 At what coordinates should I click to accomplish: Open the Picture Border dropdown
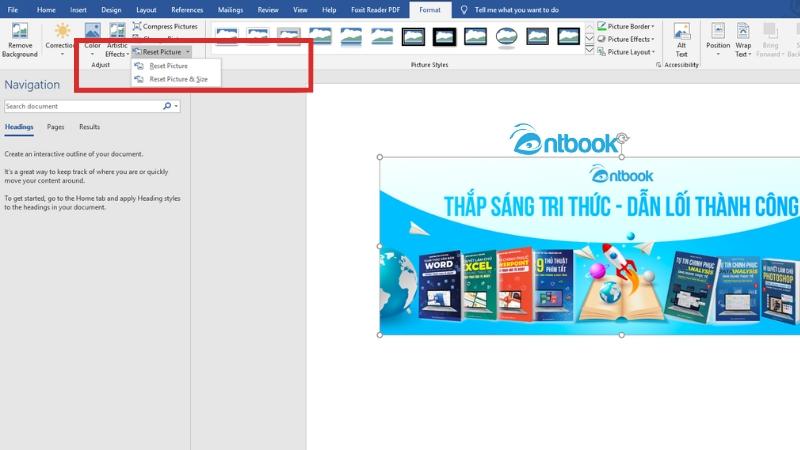pos(626,26)
